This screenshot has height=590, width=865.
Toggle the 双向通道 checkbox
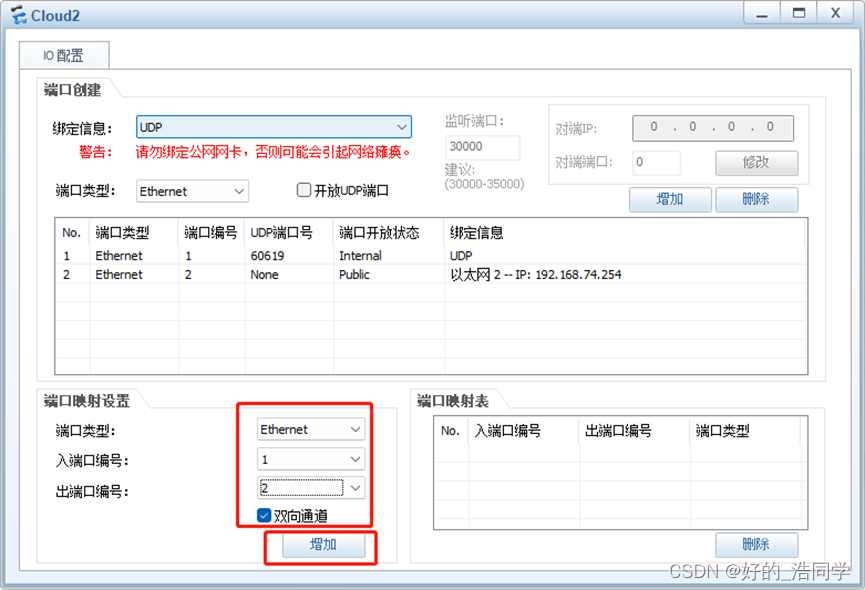pyautogui.click(x=264, y=515)
